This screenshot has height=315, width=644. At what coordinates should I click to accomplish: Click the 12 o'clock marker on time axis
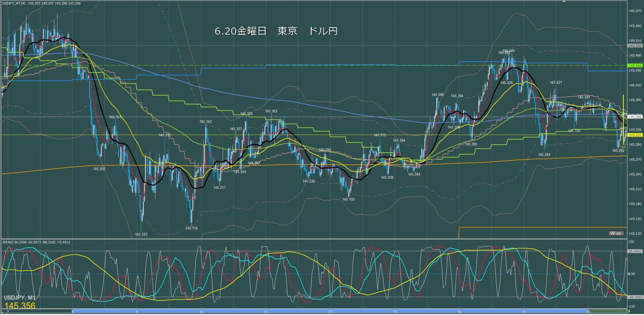click(330, 312)
